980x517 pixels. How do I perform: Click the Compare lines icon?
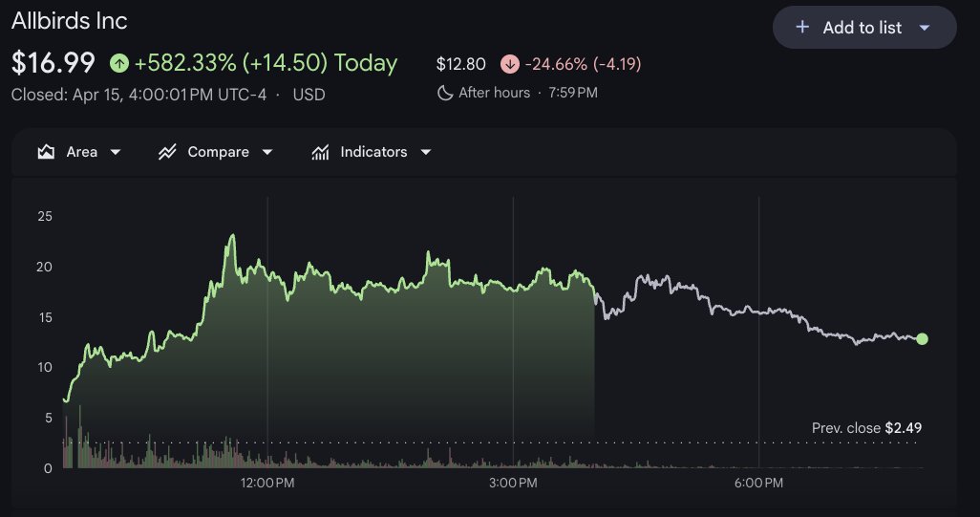coord(168,152)
